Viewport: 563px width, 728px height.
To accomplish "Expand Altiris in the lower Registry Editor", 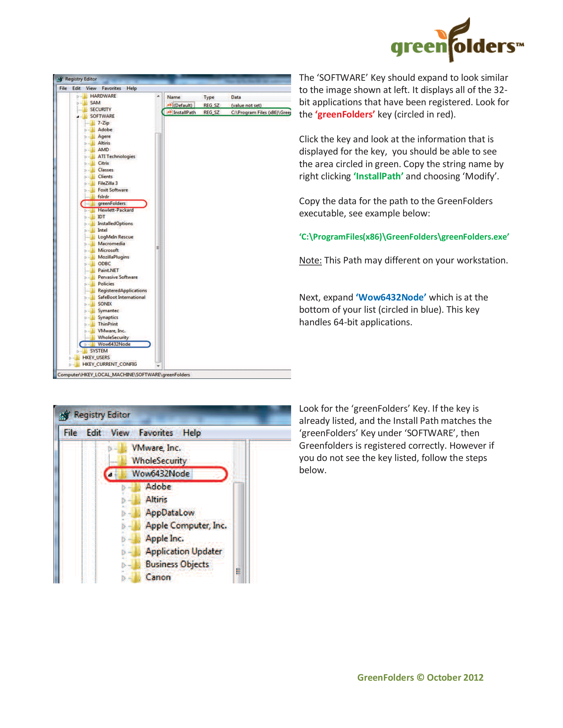I will coord(124,500).
